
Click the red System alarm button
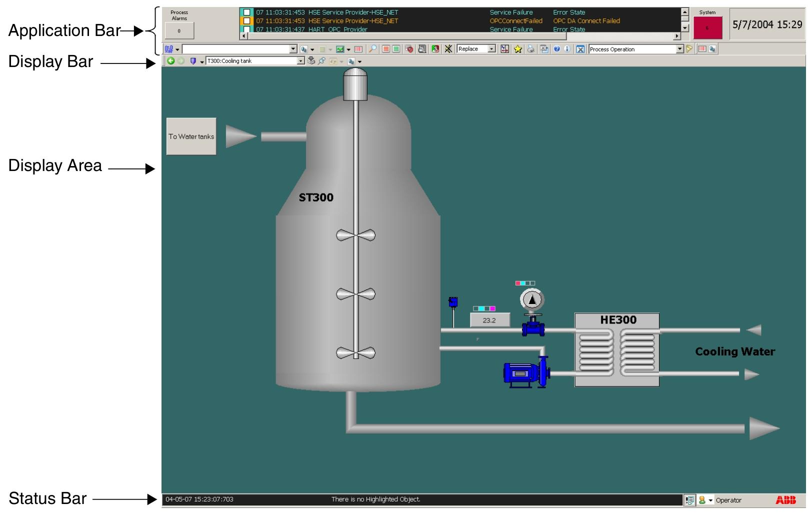(x=707, y=28)
